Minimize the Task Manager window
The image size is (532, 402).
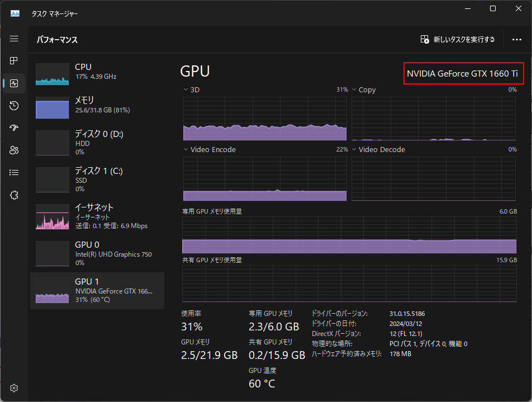(x=468, y=8)
